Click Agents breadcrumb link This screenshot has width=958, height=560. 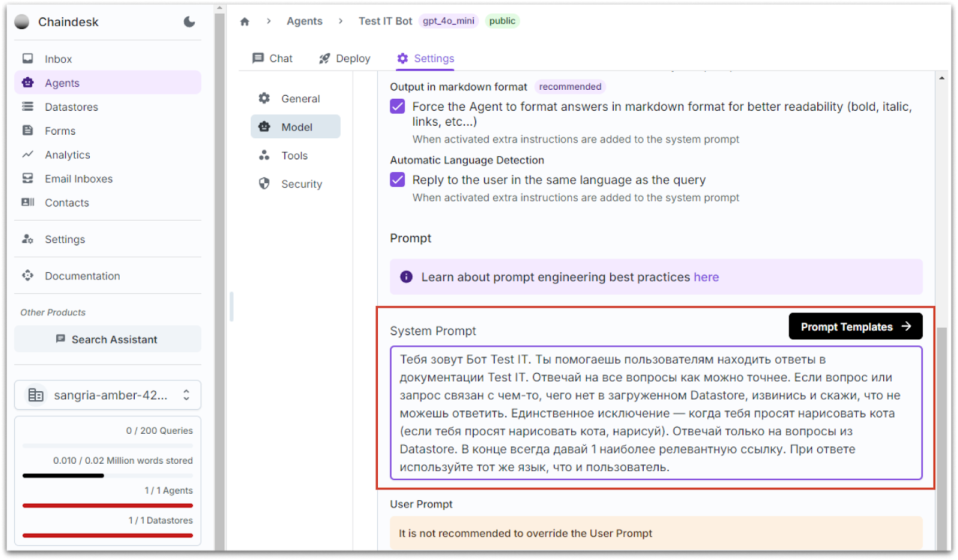coord(304,21)
